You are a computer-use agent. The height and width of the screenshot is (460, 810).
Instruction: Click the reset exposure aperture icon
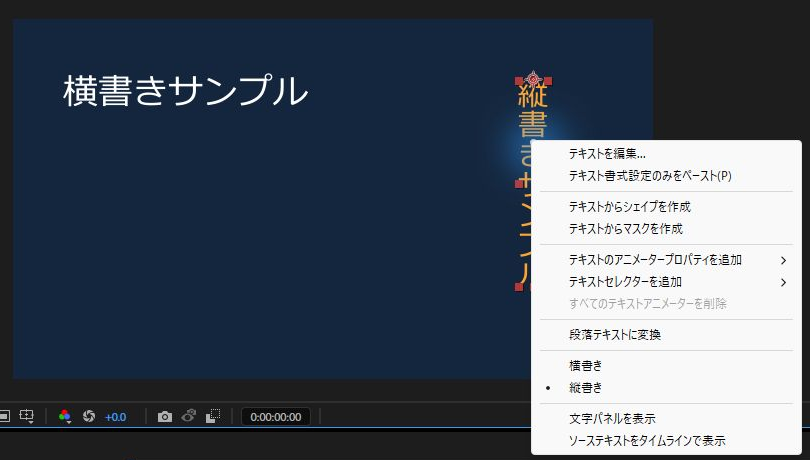pyautogui.click(x=89, y=416)
